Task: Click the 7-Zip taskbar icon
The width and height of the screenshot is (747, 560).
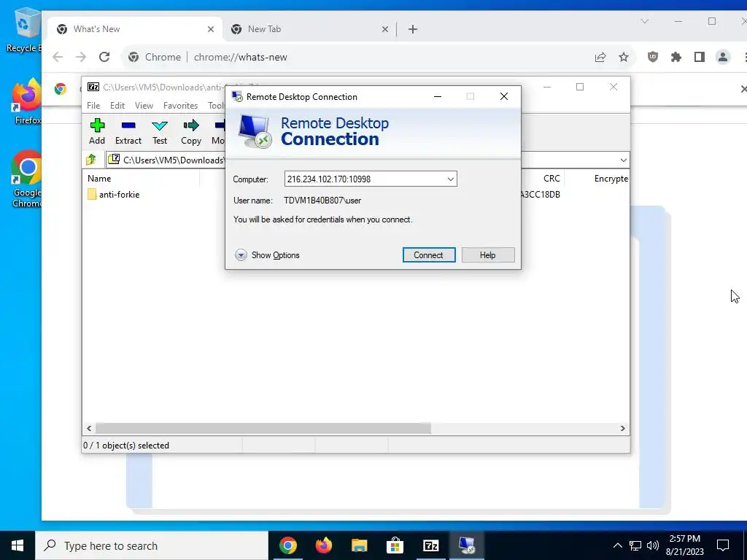Action: pos(430,545)
